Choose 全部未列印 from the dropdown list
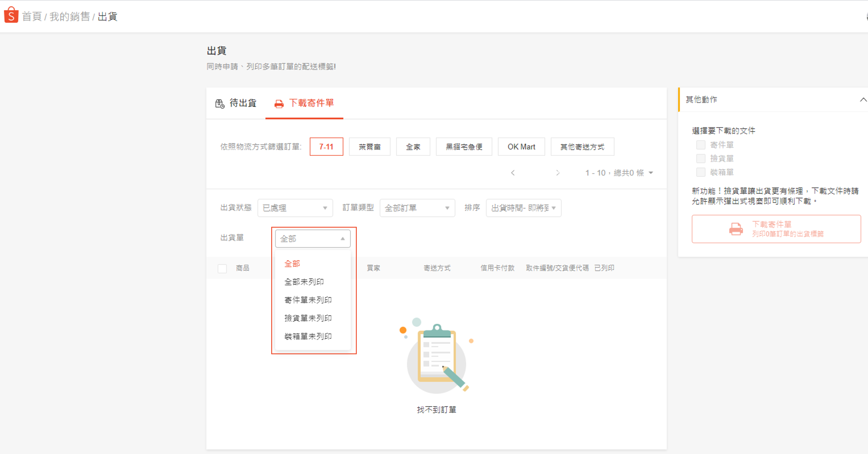This screenshot has width=868, height=454. coord(304,282)
